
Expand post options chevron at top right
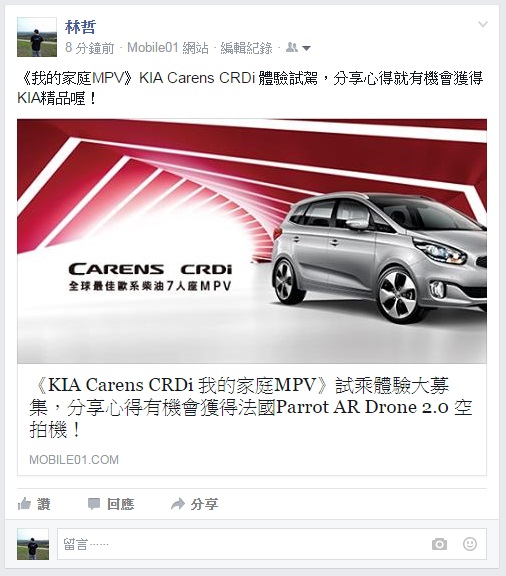(x=482, y=24)
